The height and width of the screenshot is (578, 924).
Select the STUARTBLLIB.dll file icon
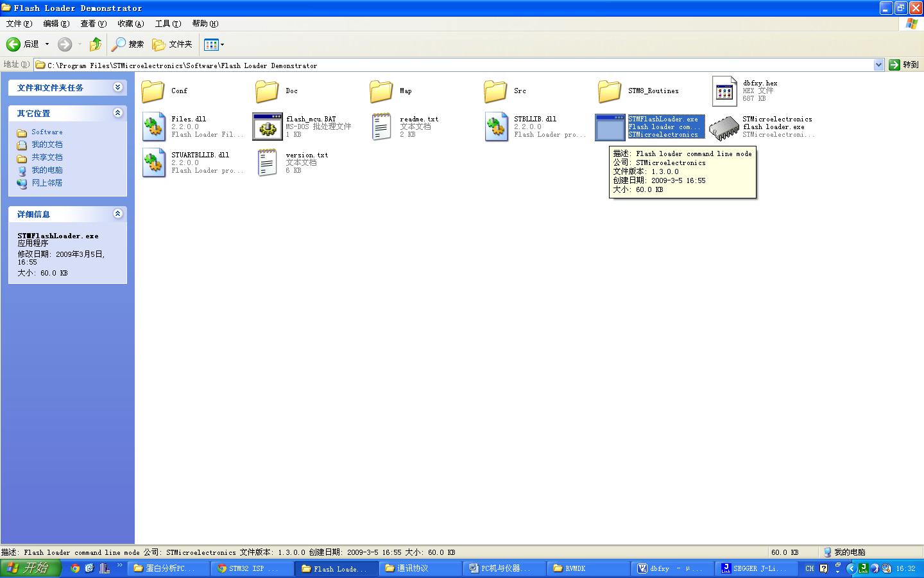(x=154, y=162)
